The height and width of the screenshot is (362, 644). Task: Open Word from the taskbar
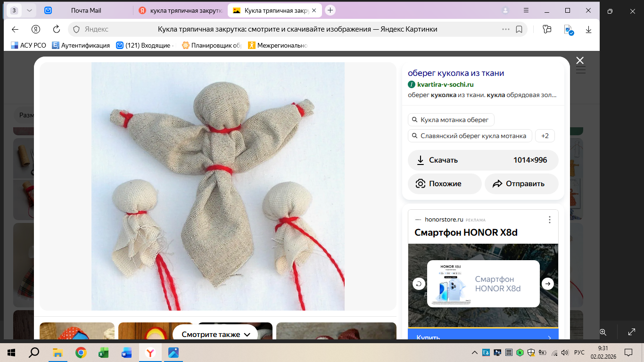click(x=126, y=353)
